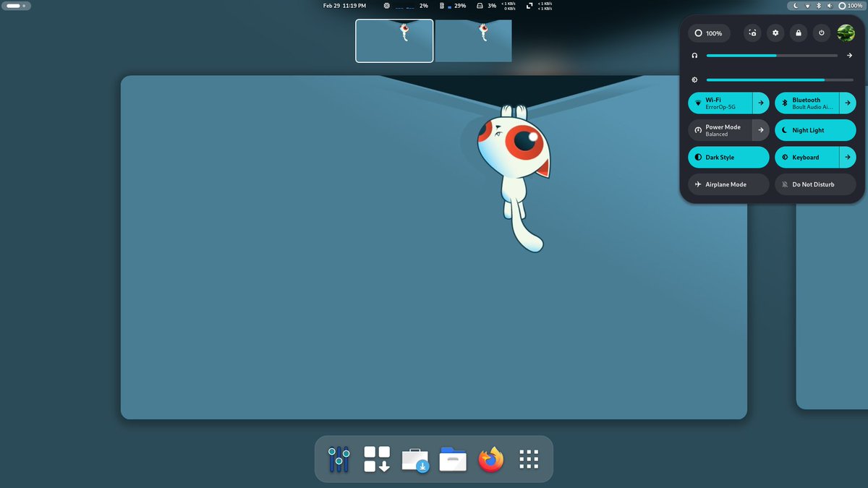This screenshot has width=868, height=488.
Task: Click the headphones volume icon
Action: click(694, 56)
